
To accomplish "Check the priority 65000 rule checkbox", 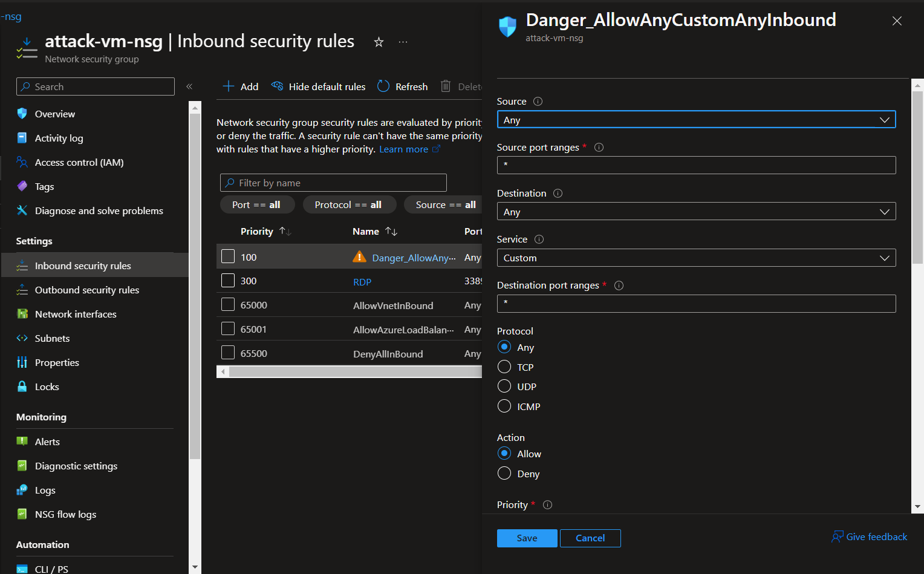I will [x=228, y=304].
